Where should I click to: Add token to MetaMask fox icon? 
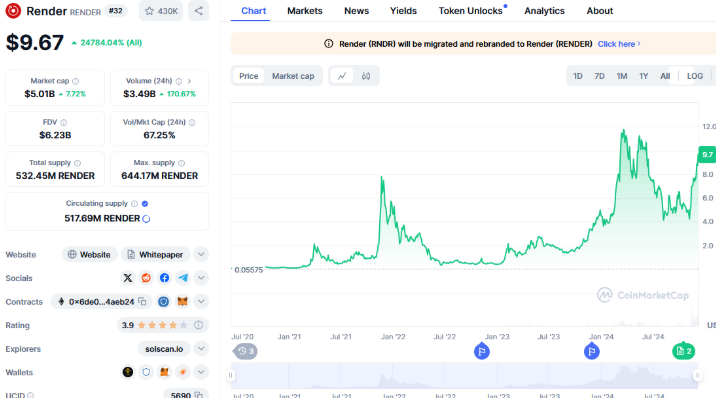[182, 301]
